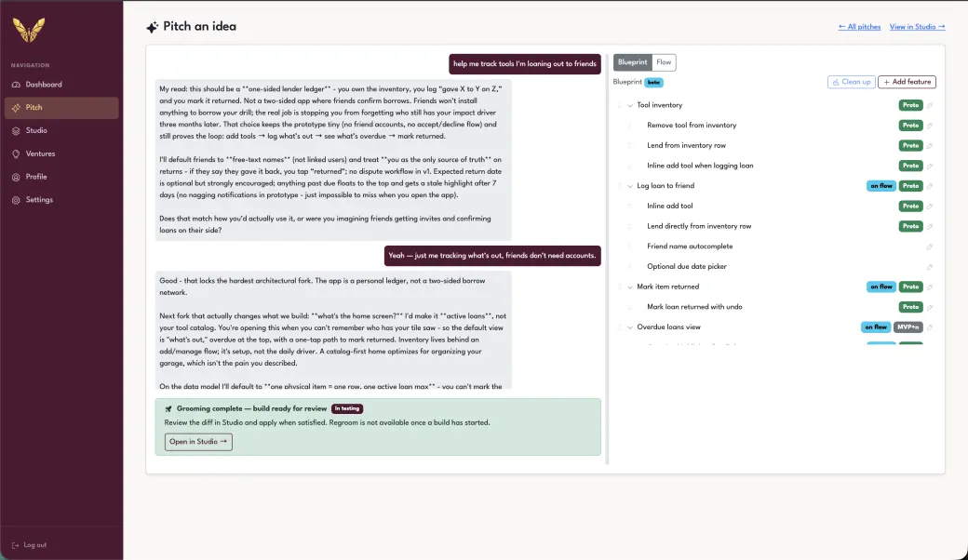This screenshot has height=560, width=968.
Task: Switch to the Blueprint tab
Action: pyautogui.click(x=633, y=62)
